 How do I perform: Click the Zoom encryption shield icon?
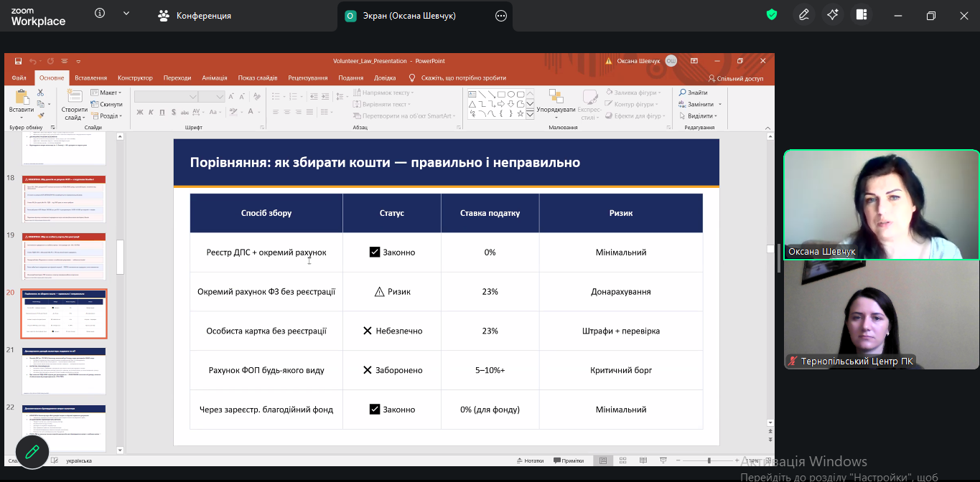pos(772,15)
